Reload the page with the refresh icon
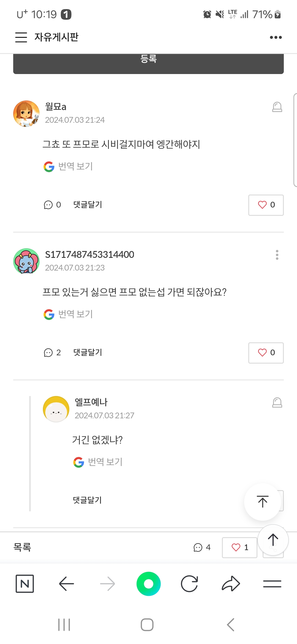The width and height of the screenshot is (297, 644). coord(189,583)
